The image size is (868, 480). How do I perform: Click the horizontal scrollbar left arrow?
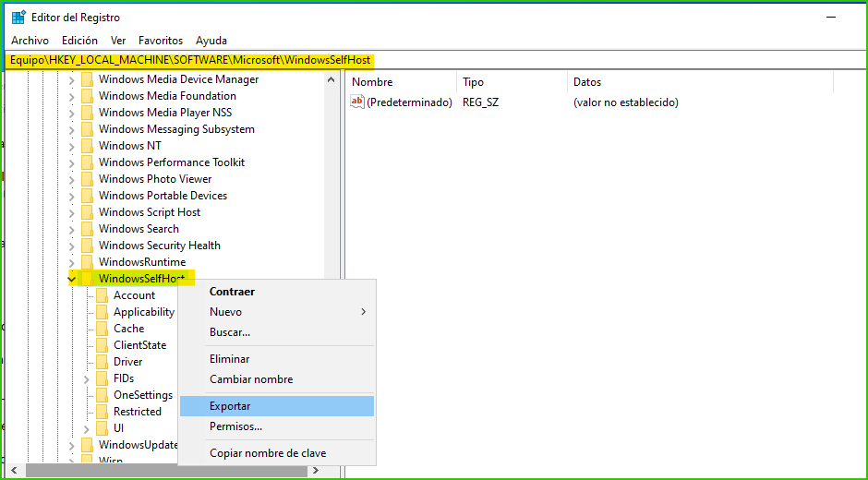(15, 471)
